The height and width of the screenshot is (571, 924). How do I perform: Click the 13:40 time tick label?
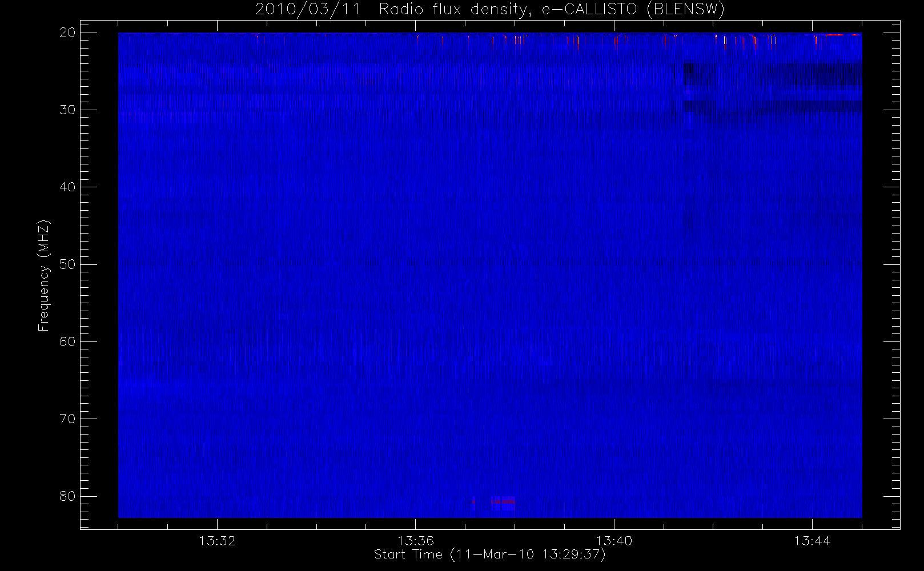click(614, 541)
